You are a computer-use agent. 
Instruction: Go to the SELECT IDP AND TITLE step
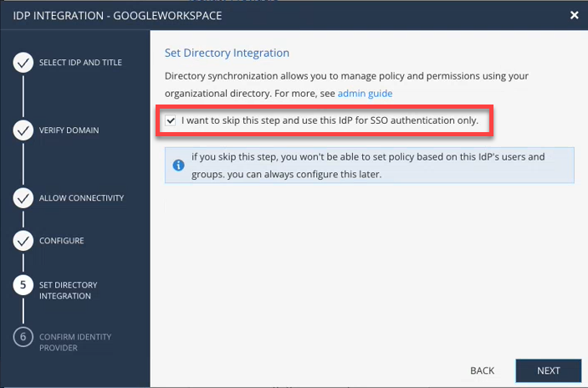click(80, 63)
